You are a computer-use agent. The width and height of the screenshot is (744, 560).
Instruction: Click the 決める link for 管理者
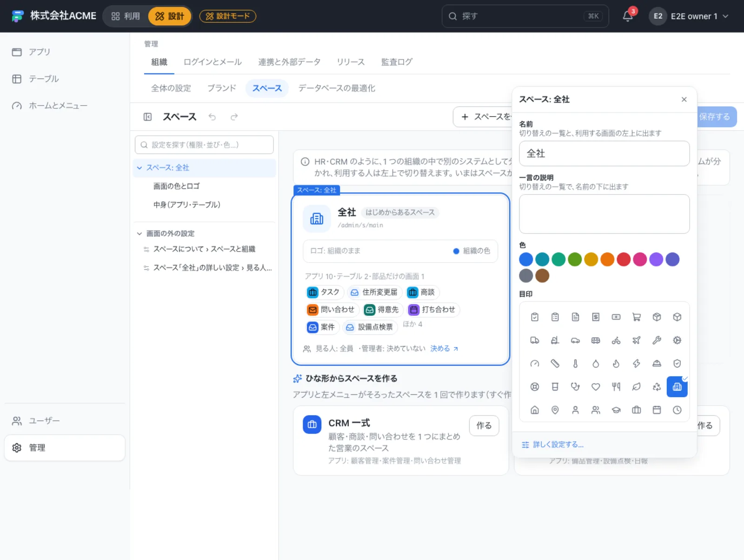[444, 348]
